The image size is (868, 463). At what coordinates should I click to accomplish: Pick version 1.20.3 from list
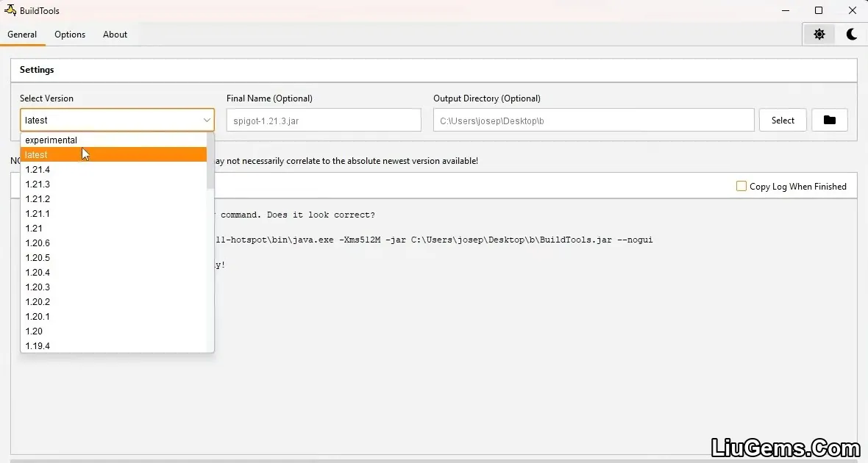113,287
